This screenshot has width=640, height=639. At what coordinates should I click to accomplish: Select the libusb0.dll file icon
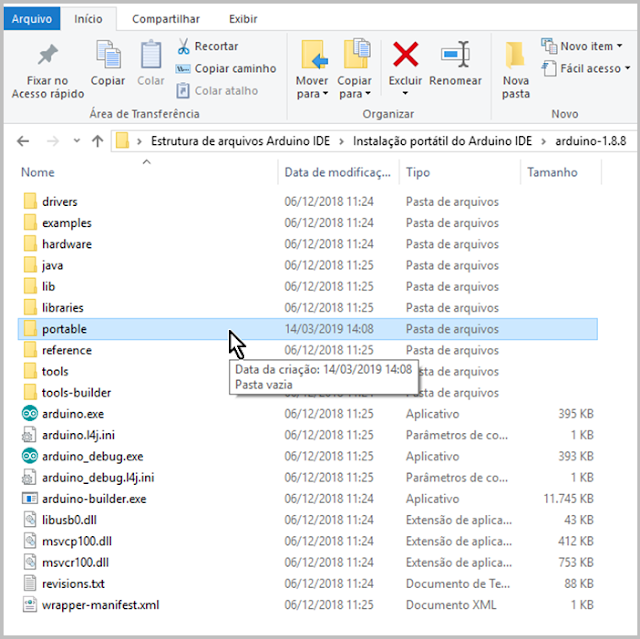tap(30, 520)
